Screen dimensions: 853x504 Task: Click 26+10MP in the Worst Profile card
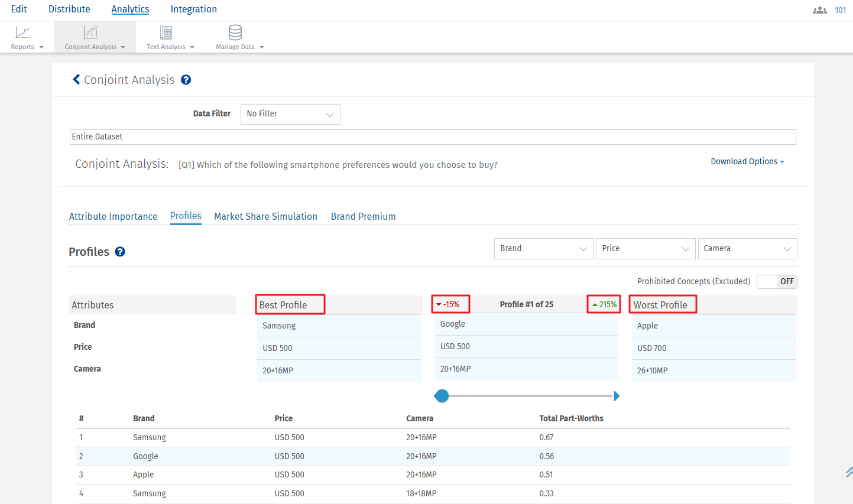(x=652, y=370)
